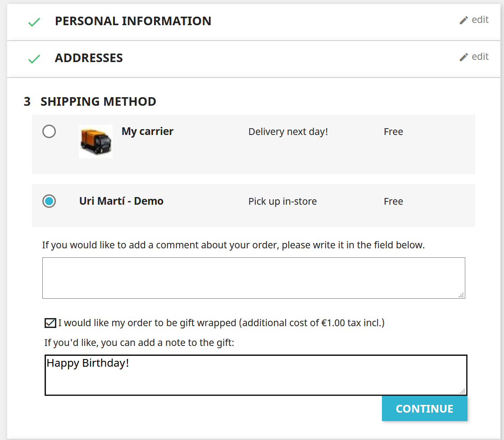
Task: Click the pencil icon for Addresses
Action: pos(463,57)
